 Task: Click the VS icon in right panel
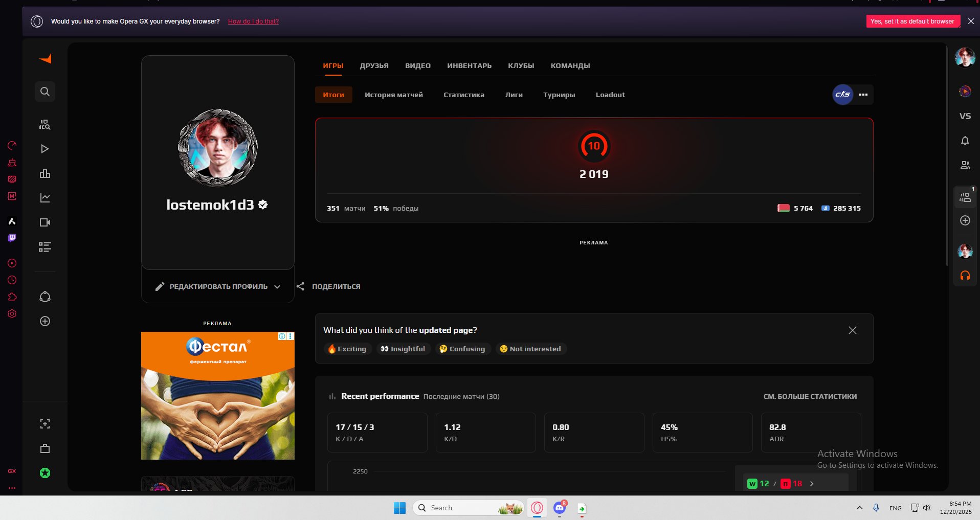[x=965, y=116]
